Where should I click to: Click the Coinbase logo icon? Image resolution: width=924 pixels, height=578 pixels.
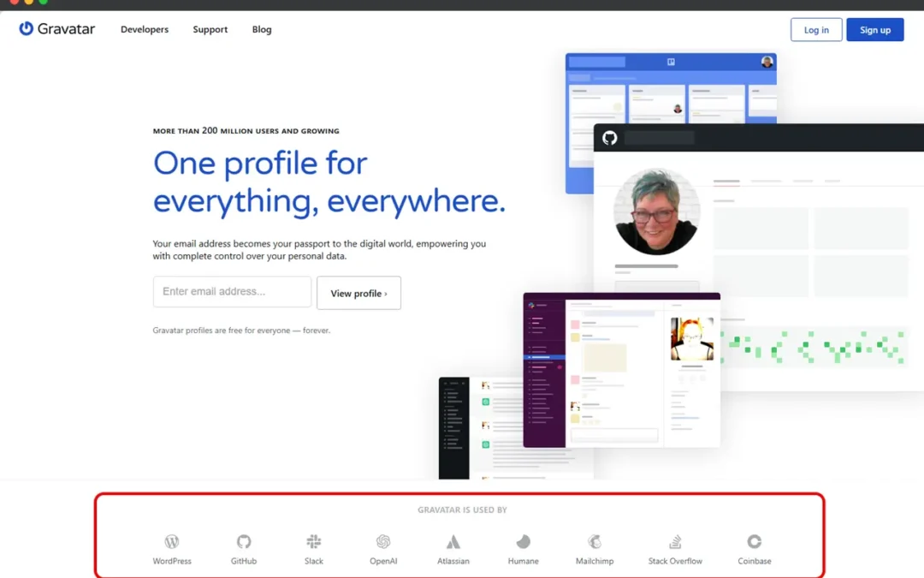click(755, 541)
